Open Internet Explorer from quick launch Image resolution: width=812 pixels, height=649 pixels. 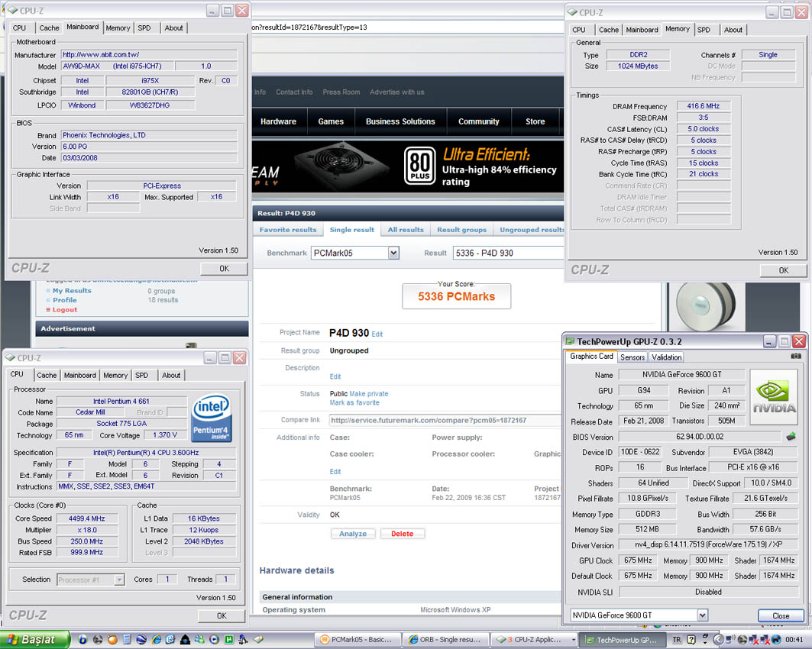click(156, 640)
